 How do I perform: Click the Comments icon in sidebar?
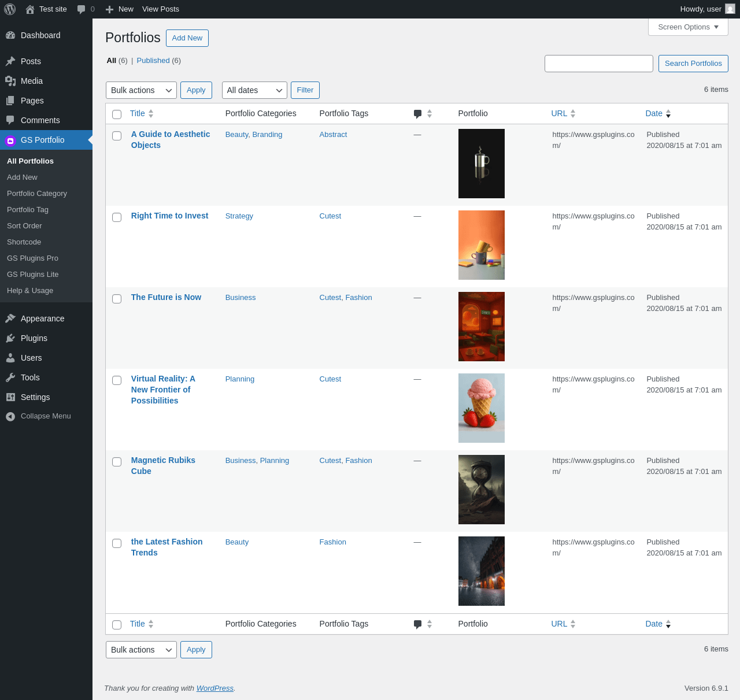pyautogui.click(x=10, y=120)
